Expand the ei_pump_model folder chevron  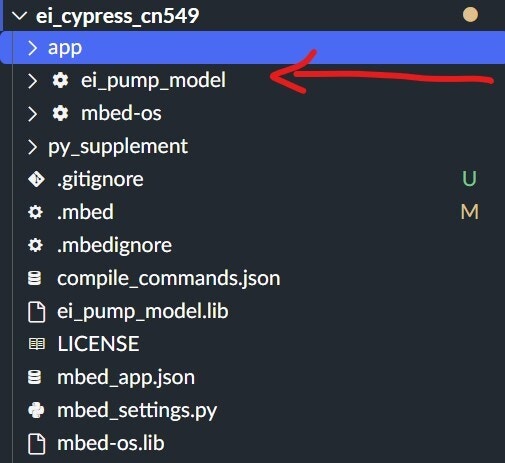coord(33,81)
